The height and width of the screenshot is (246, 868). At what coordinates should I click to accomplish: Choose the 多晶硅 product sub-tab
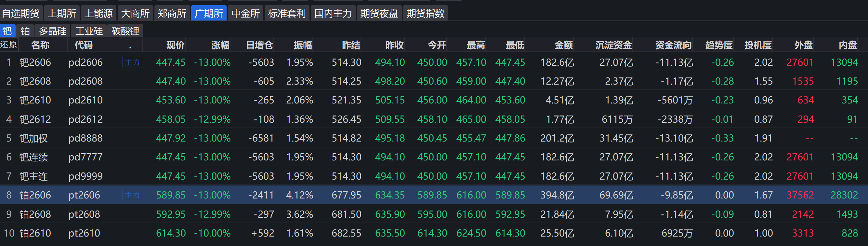click(x=53, y=31)
